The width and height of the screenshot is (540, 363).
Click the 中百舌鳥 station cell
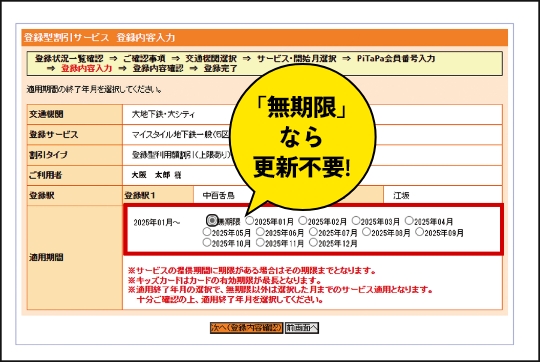[219, 196]
